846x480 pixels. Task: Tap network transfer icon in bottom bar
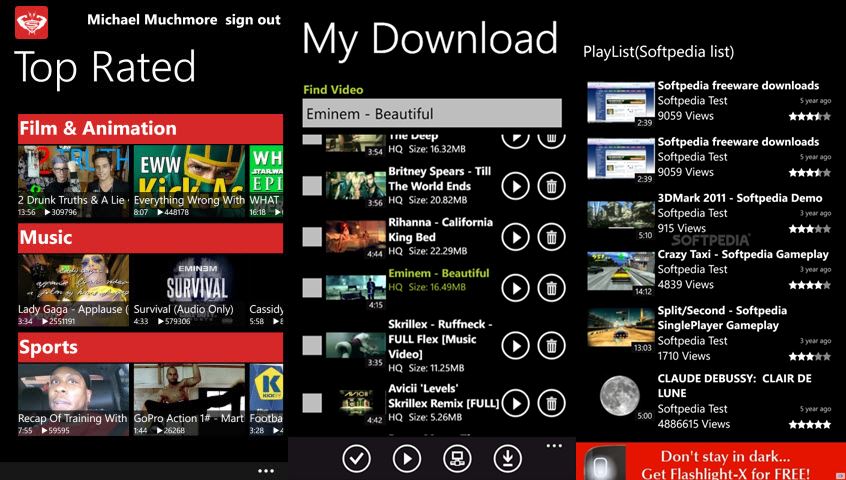(457, 458)
